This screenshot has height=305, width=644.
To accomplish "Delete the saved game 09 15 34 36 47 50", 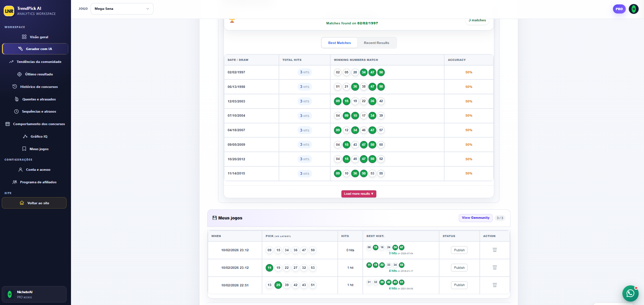I will [x=495, y=250].
